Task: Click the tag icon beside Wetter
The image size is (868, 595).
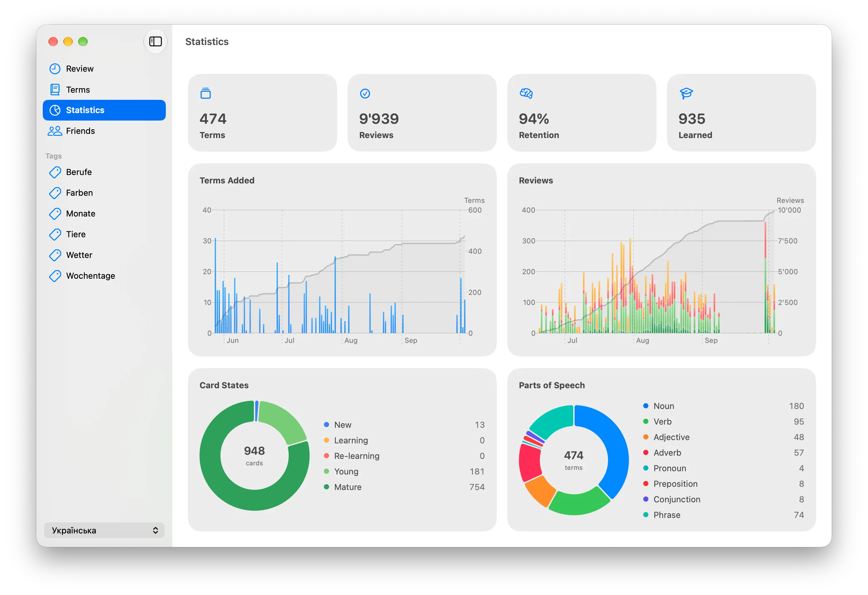Action: [55, 255]
